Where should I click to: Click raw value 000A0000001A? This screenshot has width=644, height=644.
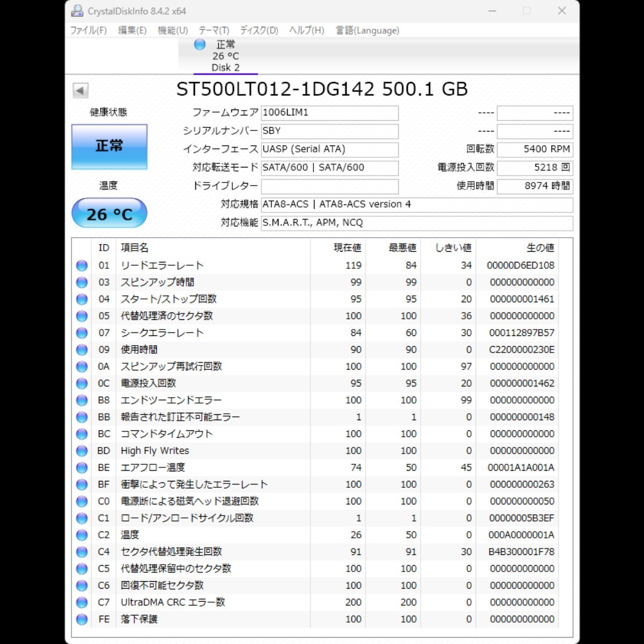click(522, 535)
